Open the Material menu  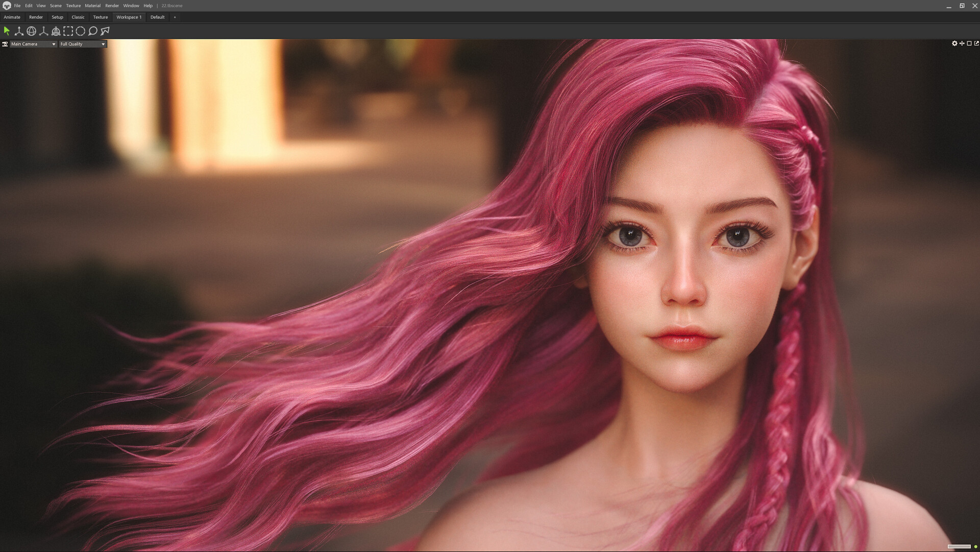[x=92, y=6]
